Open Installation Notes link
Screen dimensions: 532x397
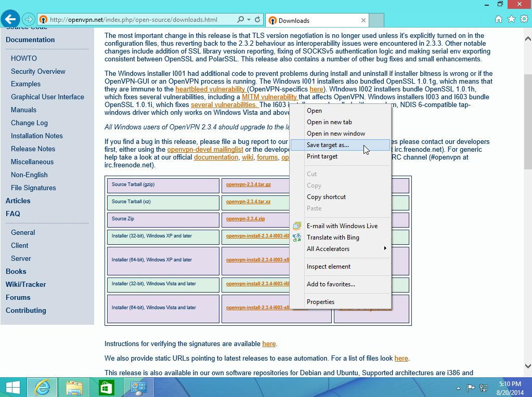[x=36, y=136]
